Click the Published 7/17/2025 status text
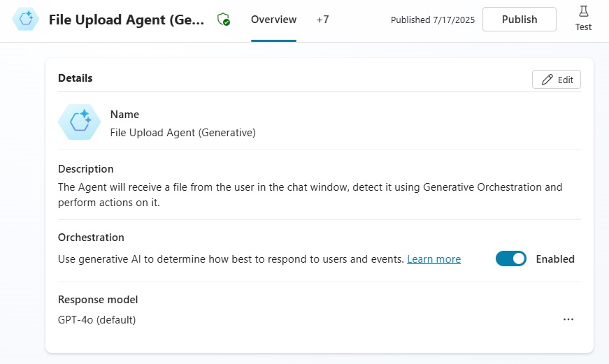This screenshot has height=364, width=609. click(433, 20)
